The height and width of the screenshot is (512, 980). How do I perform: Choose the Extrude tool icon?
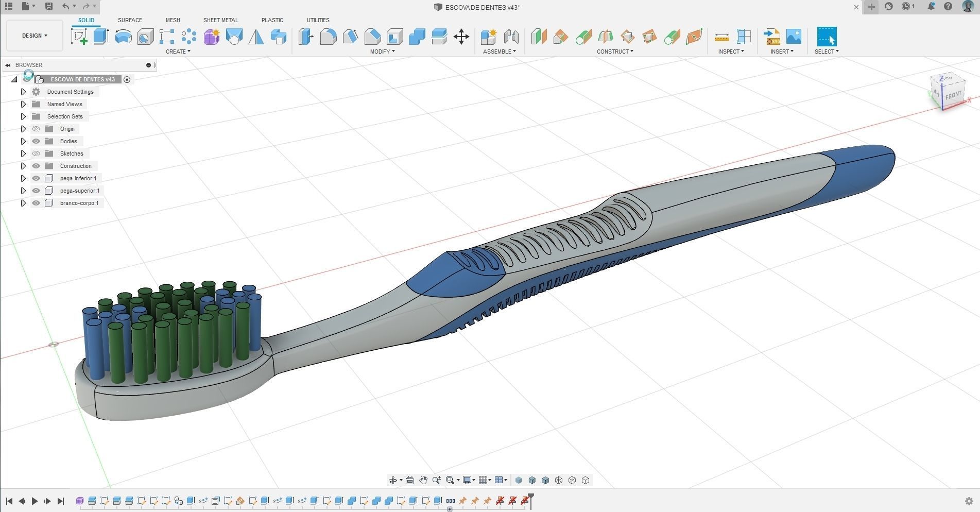point(101,37)
